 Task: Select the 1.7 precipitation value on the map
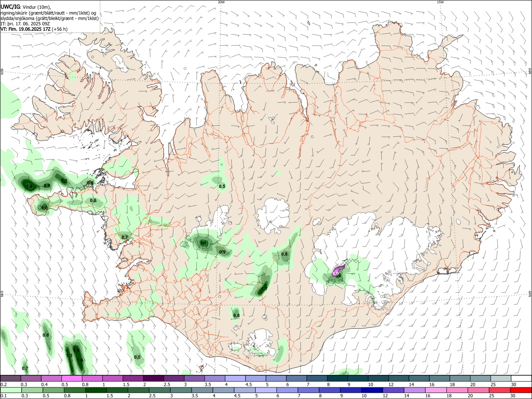[x=264, y=289]
